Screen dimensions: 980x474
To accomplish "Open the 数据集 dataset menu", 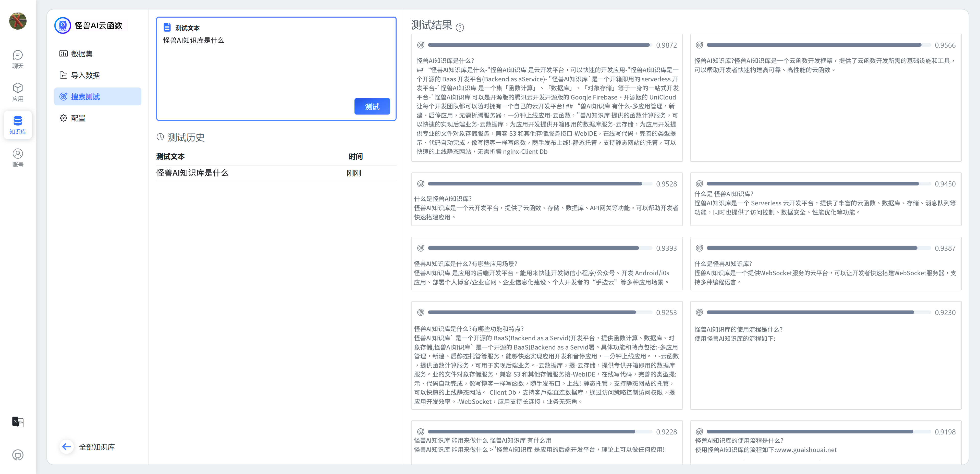I will [x=97, y=54].
